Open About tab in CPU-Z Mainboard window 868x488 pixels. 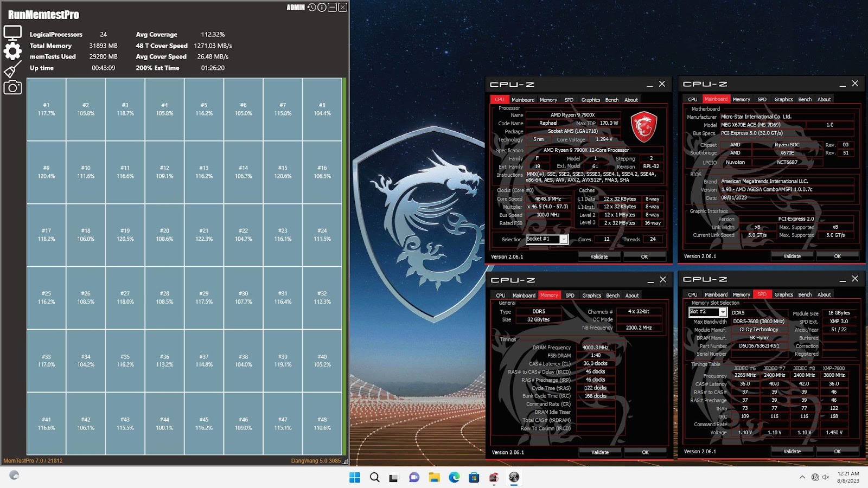pyautogui.click(x=824, y=99)
